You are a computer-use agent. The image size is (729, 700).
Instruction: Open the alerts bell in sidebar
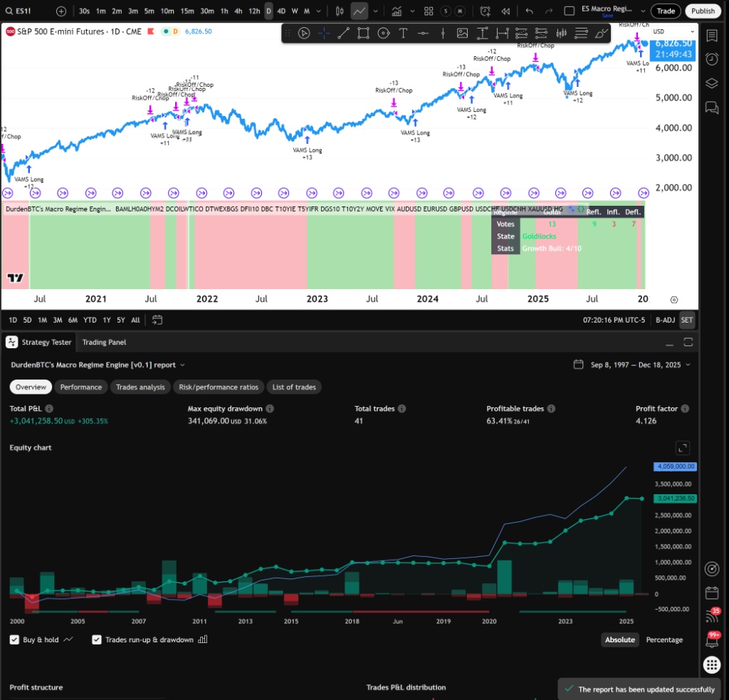[x=711, y=639]
